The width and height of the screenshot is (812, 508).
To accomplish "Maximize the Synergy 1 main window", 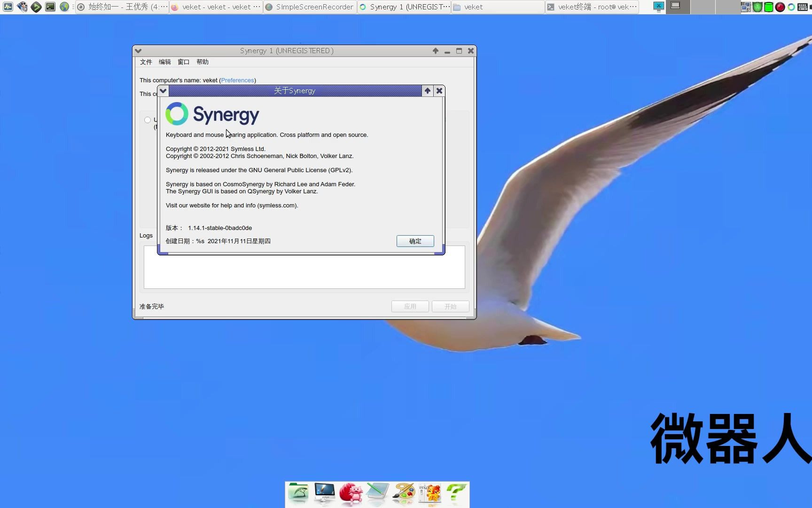I will click(459, 51).
